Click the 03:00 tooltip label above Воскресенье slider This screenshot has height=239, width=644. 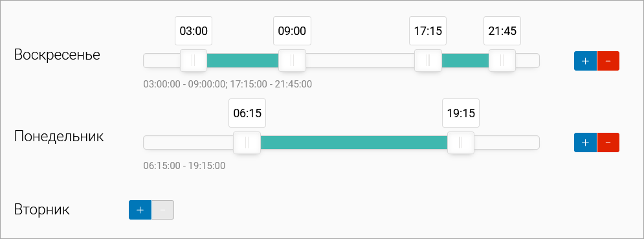(194, 31)
